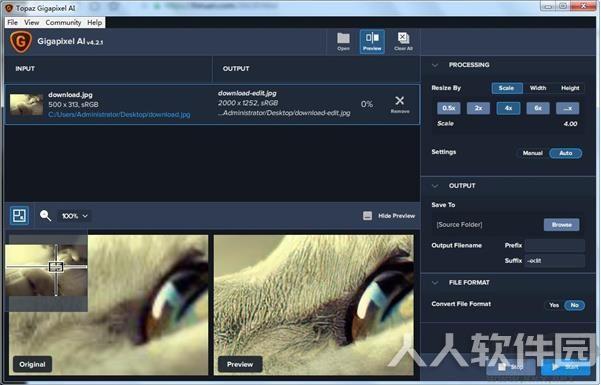Set Convert File Format to Yes
This screenshot has width=601, height=385.
click(554, 305)
